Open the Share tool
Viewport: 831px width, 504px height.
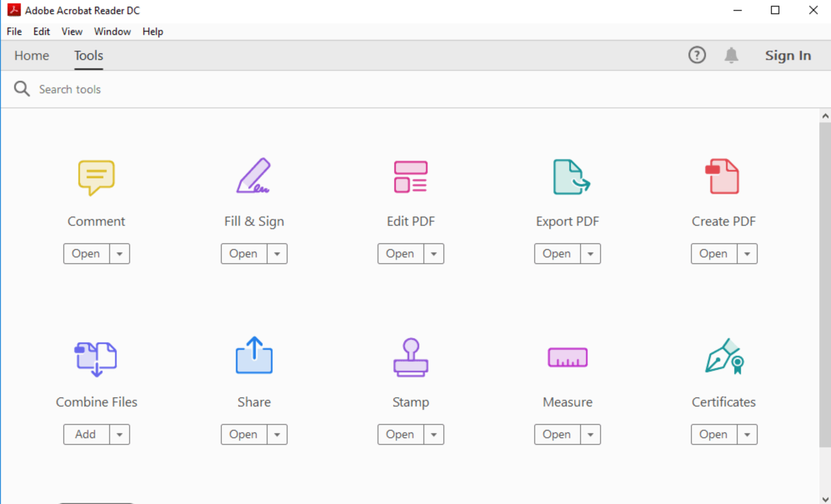coord(244,434)
